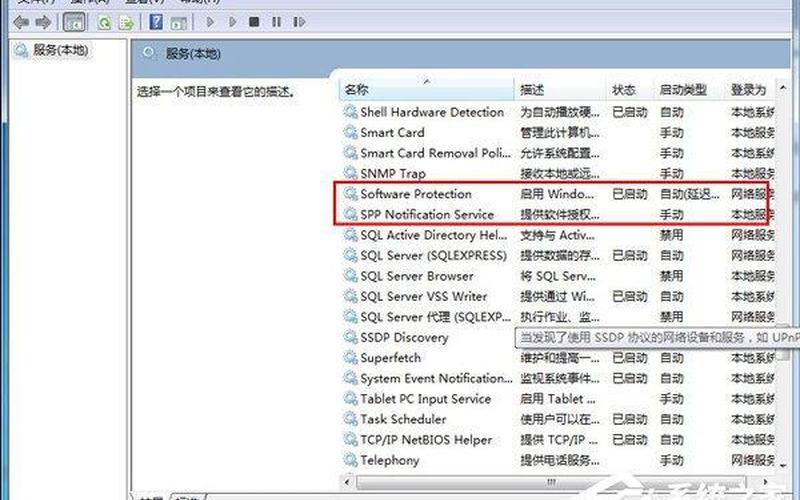The width and height of the screenshot is (800, 500).
Task: Click the horizontal scrollbar left arrow
Action: point(348,481)
